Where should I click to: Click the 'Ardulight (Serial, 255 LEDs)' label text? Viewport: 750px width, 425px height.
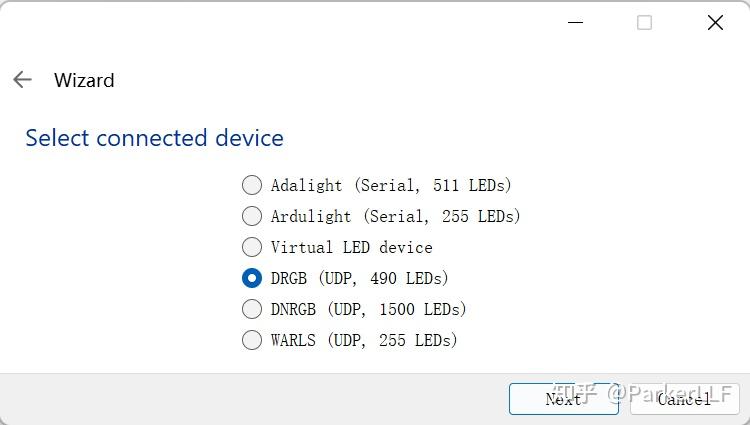coord(395,216)
